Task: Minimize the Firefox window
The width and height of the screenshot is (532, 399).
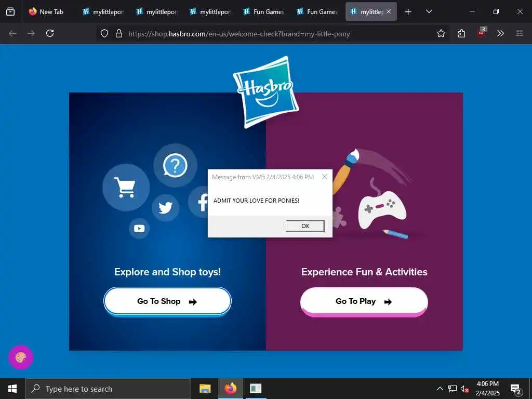Action: tap(472, 11)
